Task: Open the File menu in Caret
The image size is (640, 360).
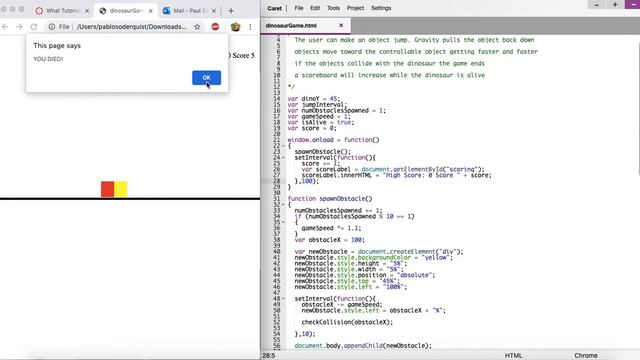Action: [x=299, y=8]
